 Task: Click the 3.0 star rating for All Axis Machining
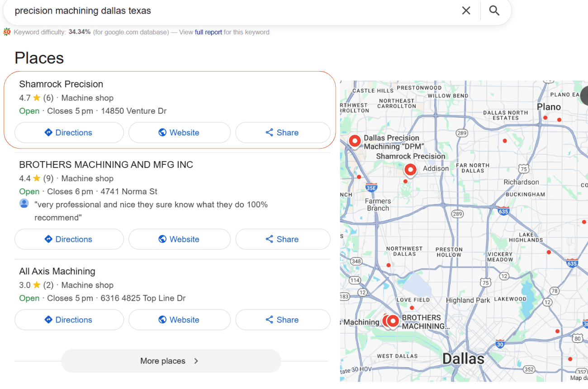pyautogui.click(x=30, y=285)
